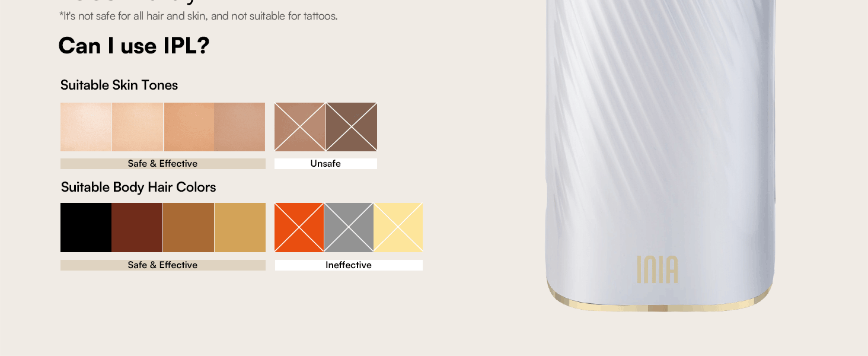Click the Can I use IPL? heading

click(x=134, y=46)
